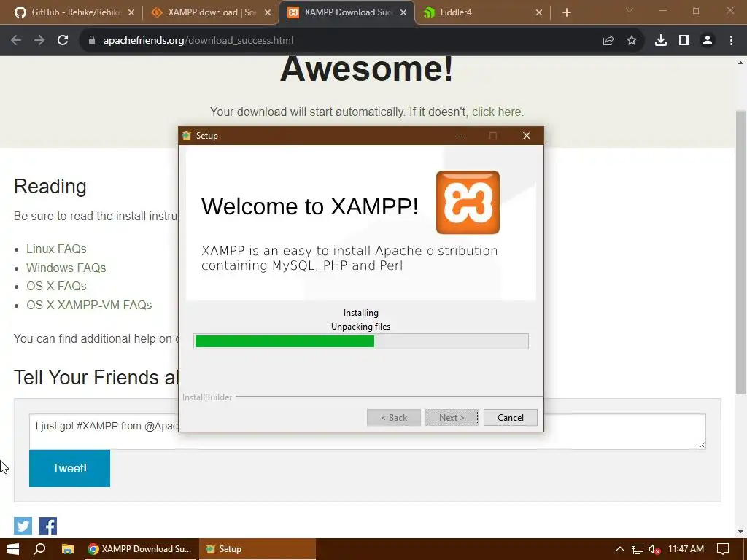Open taskbar search magnifier
This screenshot has width=747, height=560.
pyautogui.click(x=39, y=549)
